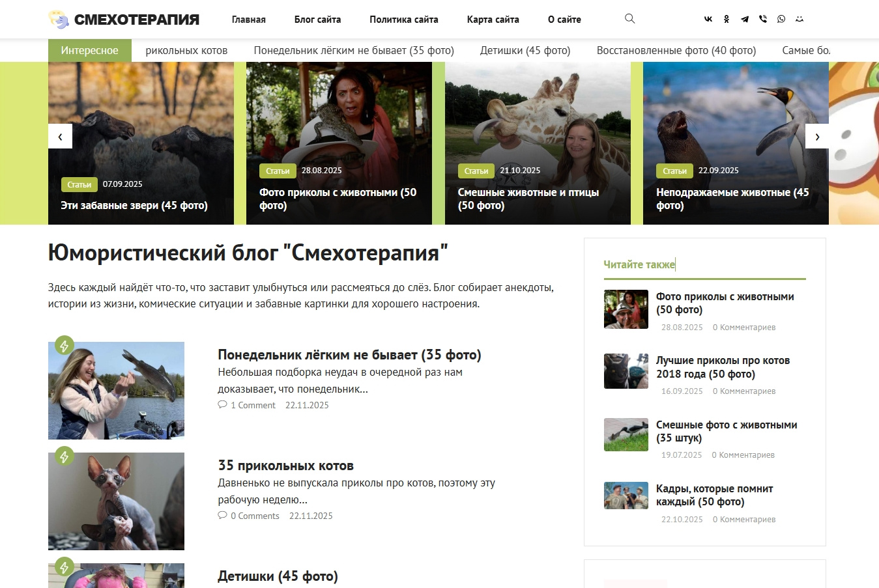879x588 pixels.
Task: Click date 22.11.2025 beside 1 Comment
Action: [x=307, y=405]
